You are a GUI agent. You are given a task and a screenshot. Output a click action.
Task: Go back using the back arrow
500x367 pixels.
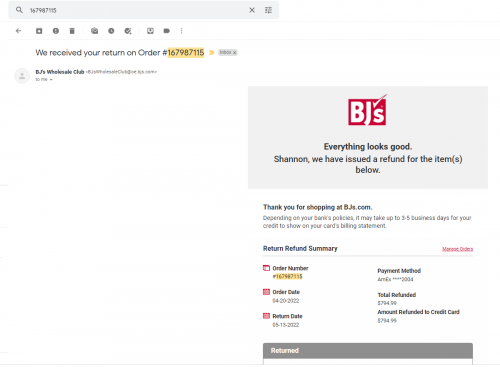(x=18, y=31)
